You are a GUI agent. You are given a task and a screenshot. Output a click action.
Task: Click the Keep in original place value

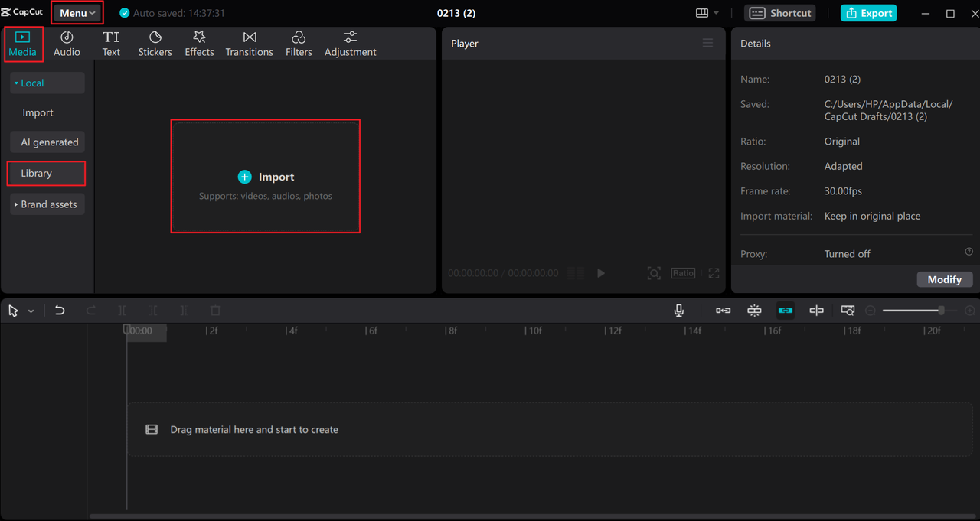coord(872,216)
